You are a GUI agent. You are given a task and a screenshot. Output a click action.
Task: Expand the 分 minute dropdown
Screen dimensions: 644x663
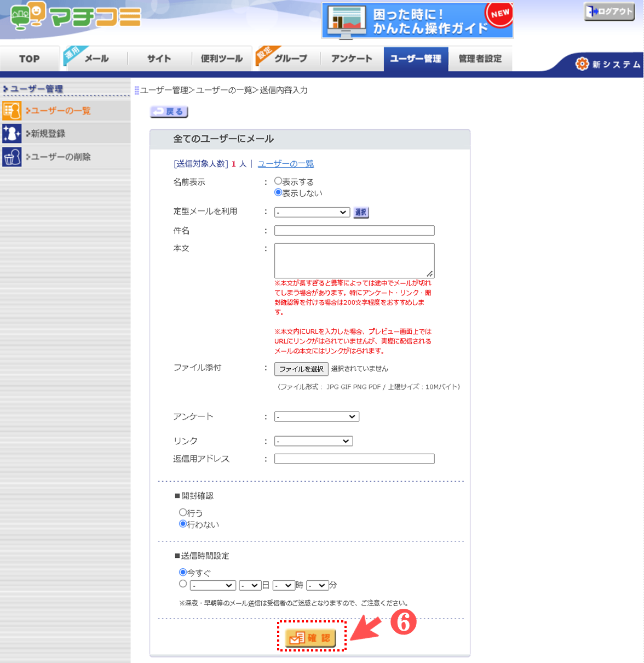pyautogui.click(x=318, y=585)
